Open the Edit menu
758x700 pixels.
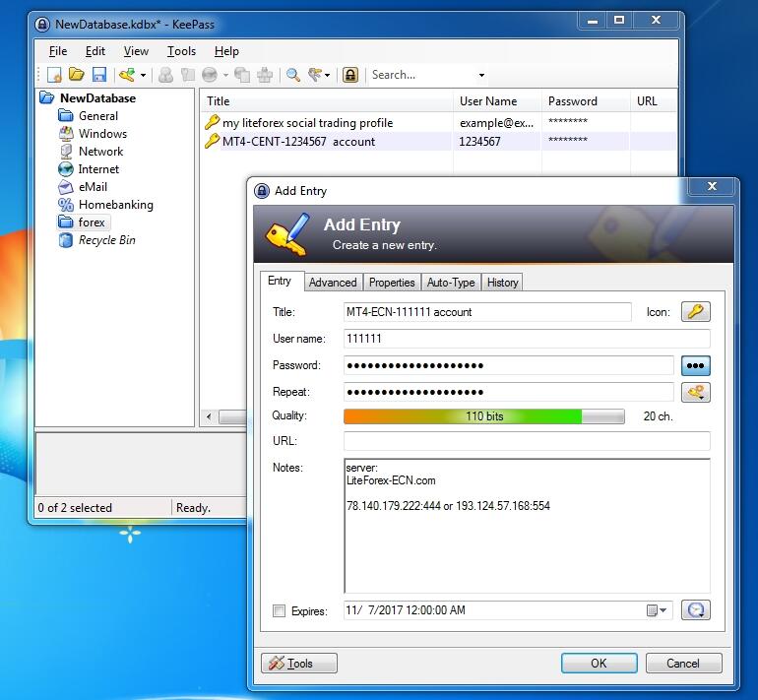[95, 51]
